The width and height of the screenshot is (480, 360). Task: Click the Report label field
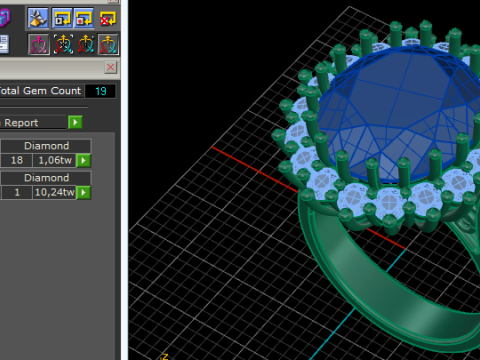click(33, 122)
